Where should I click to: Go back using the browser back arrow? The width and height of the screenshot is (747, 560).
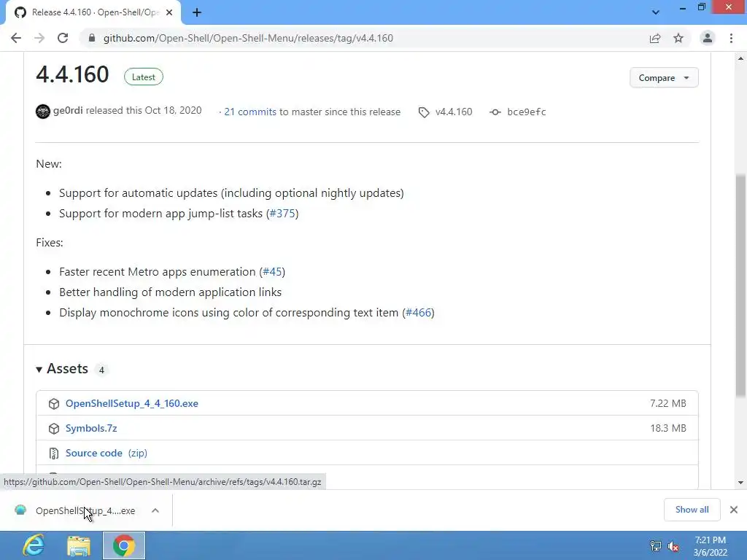point(16,38)
